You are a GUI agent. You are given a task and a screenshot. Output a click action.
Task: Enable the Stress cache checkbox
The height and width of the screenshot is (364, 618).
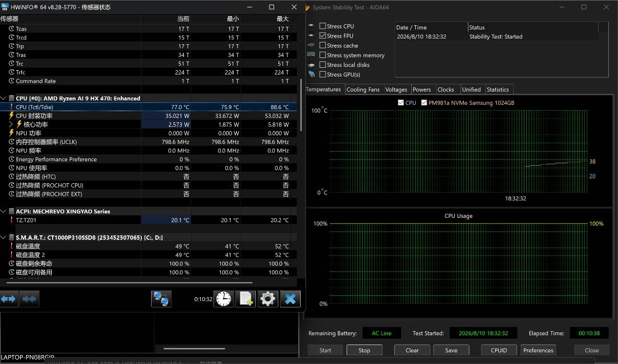(322, 45)
